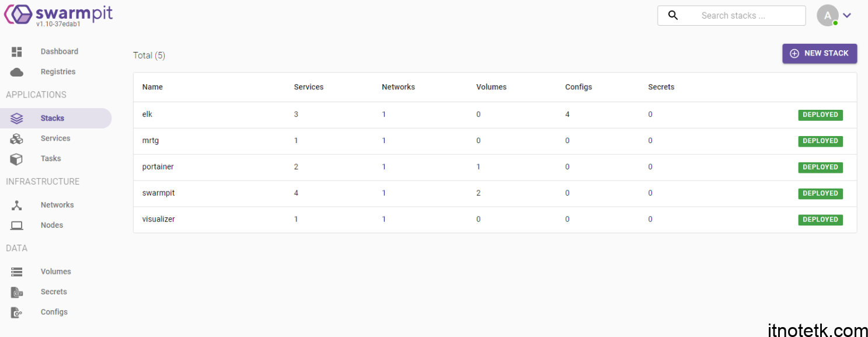Select the Volumes storage icon
Screen dimensions: 868x337
tap(17, 272)
